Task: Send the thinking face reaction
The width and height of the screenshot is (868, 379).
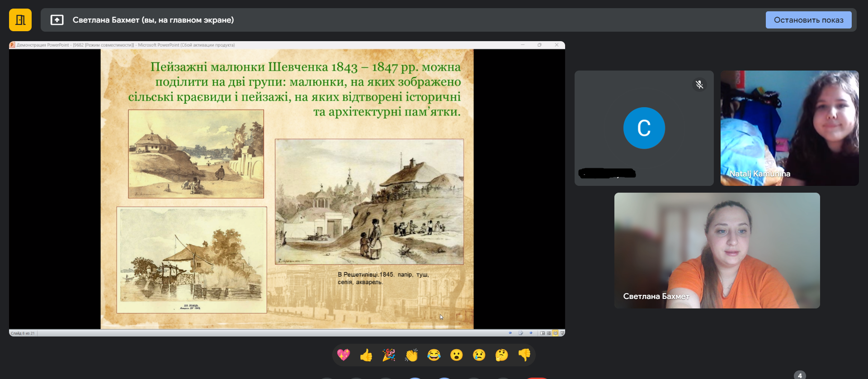Action: click(502, 355)
